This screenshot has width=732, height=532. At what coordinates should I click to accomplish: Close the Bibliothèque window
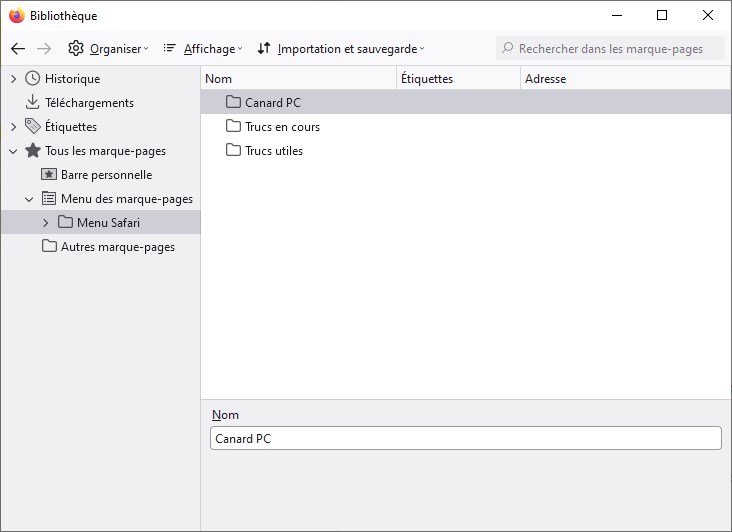708,15
